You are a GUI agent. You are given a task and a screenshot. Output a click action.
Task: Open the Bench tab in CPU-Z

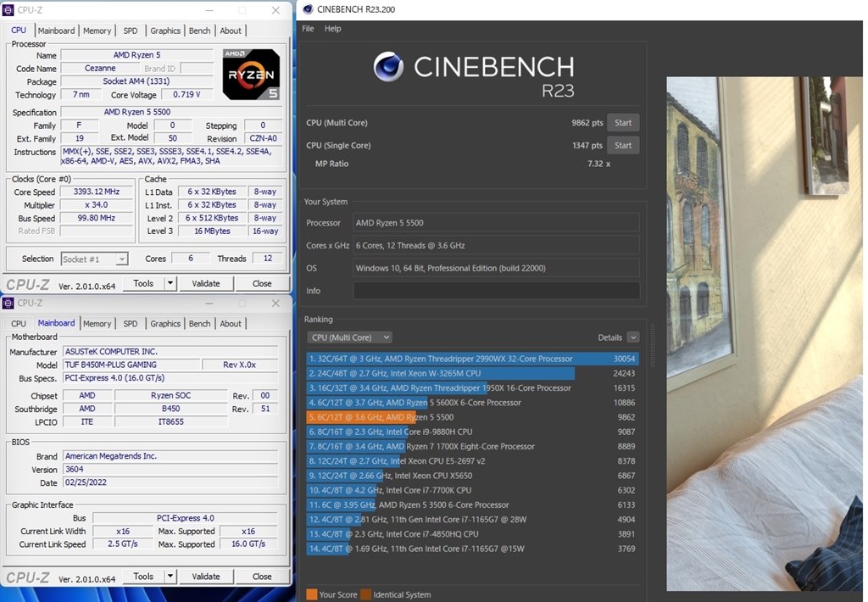[x=199, y=30]
